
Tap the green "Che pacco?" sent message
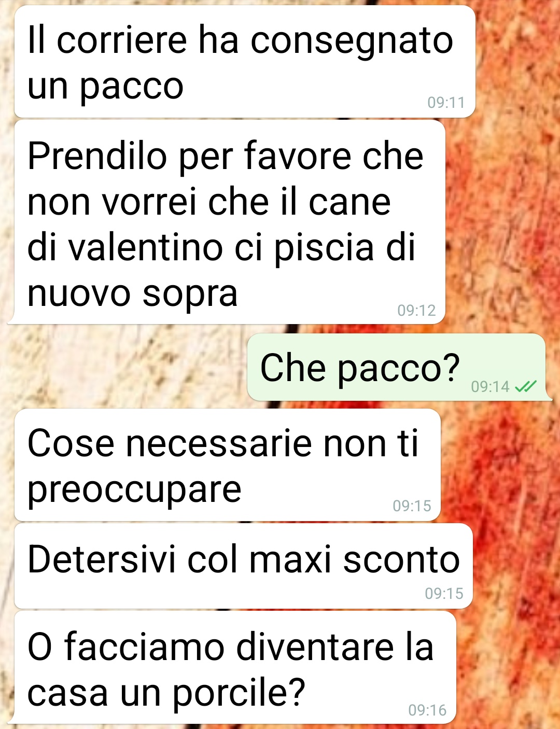397,368
